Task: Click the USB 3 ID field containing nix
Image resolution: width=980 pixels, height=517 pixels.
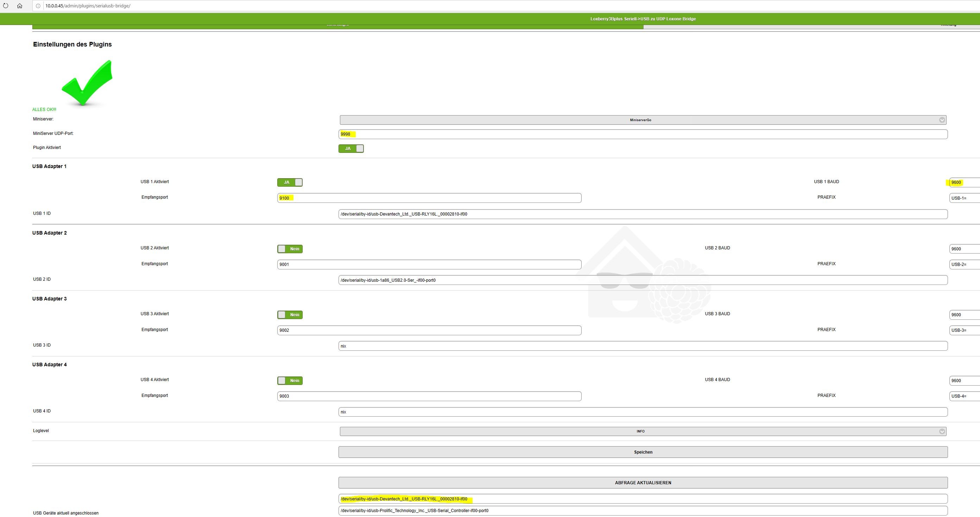Action: (x=643, y=346)
